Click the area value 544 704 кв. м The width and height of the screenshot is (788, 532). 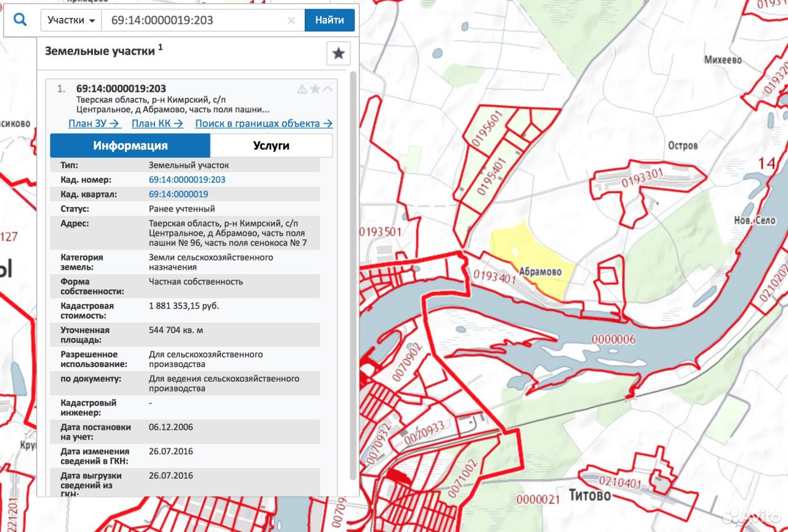(x=176, y=330)
